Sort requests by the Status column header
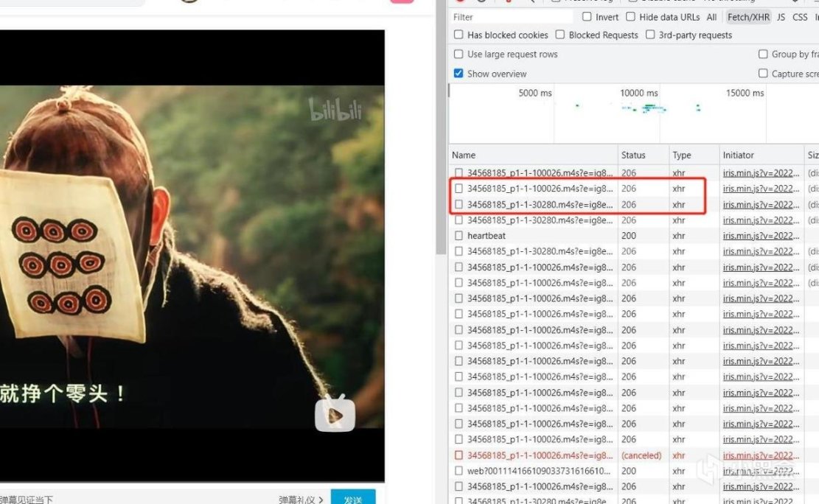Image resolution: width=819 pixels, height=504 pixels. [x=643, y=155]
